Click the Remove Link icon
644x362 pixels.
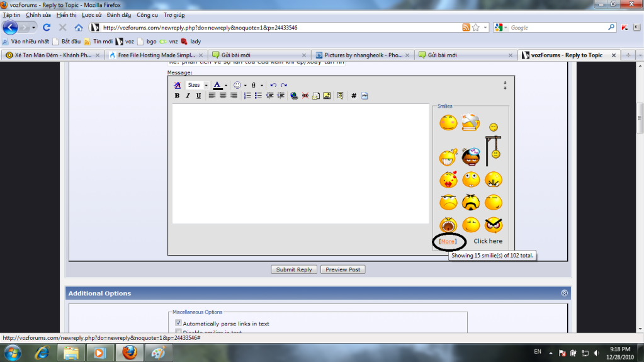(305, 96)
